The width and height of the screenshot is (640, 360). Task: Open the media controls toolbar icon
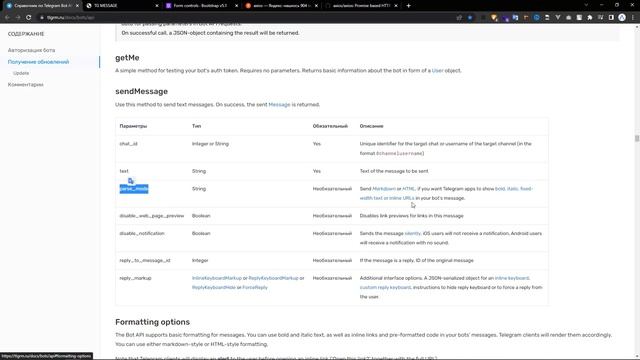pos(600,18)
